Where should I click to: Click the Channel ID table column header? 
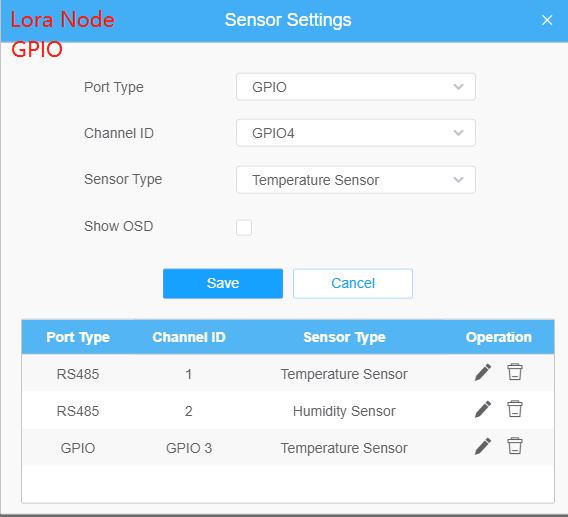coord(189,337)
